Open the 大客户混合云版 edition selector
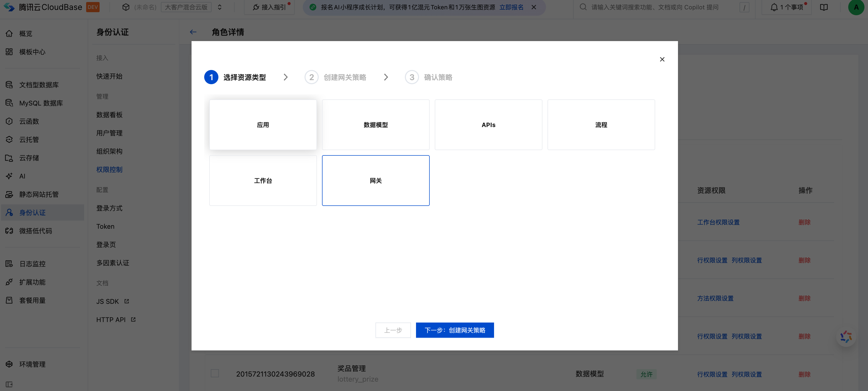The width and height of the screenshot is (868, 391). 186,7
